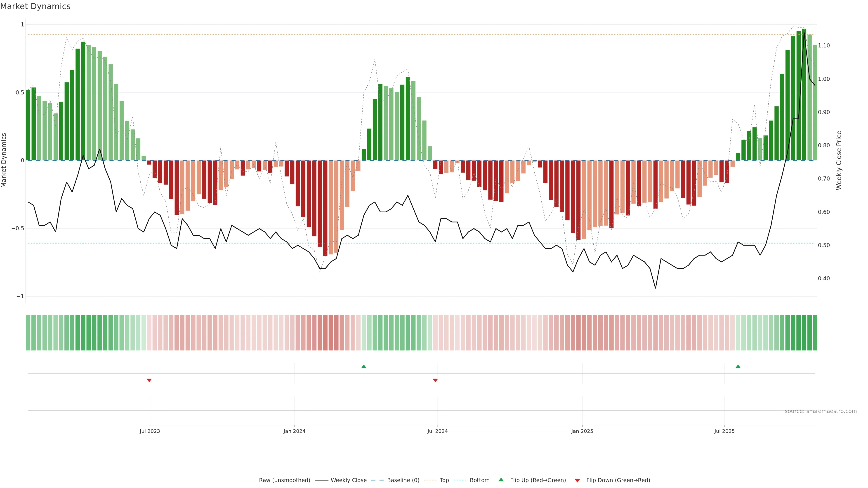Click the Jul 2023 axis label

[x=150, y=431]
